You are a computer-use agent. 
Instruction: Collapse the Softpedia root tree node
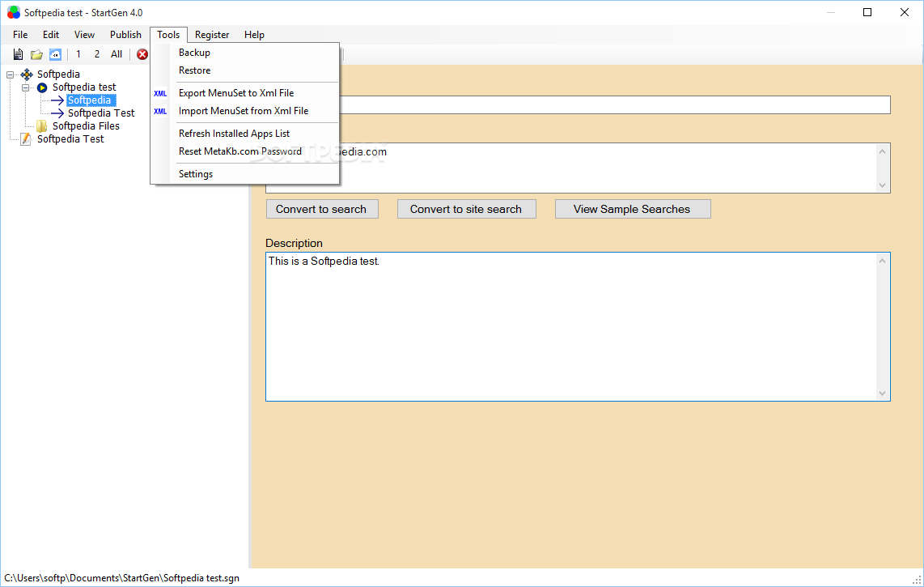point(10,74)
